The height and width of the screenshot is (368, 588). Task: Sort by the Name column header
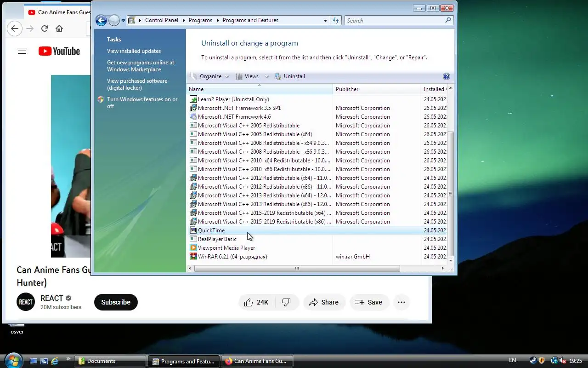(260, 89)
